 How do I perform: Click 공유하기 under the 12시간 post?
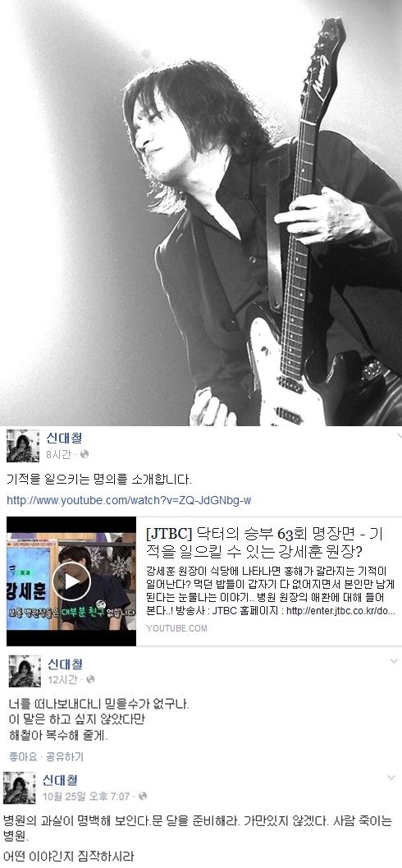coord(65,756)
